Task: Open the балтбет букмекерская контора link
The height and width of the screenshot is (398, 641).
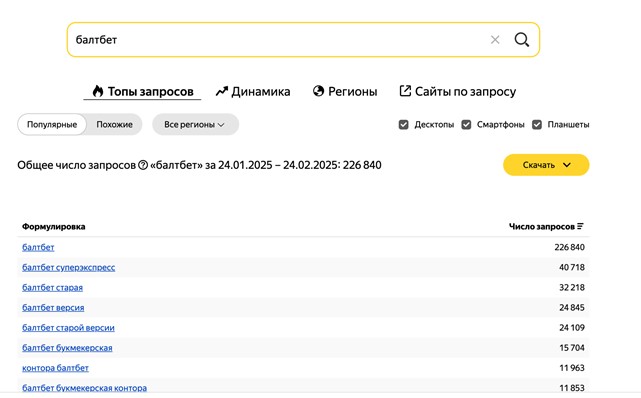Action: 84,388
